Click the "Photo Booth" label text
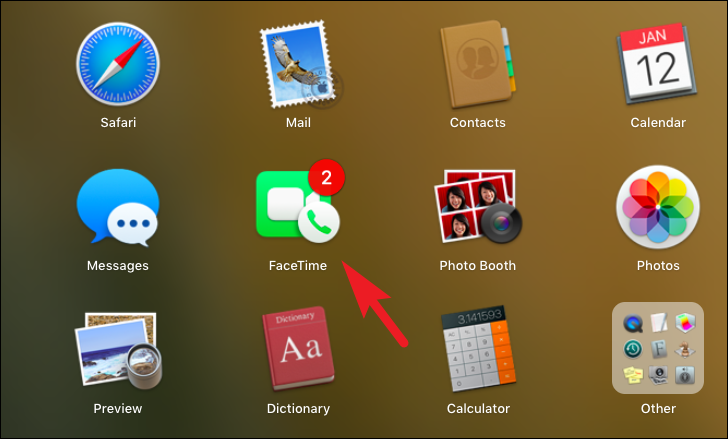This screenshot has width=728, height=439. 478,265
